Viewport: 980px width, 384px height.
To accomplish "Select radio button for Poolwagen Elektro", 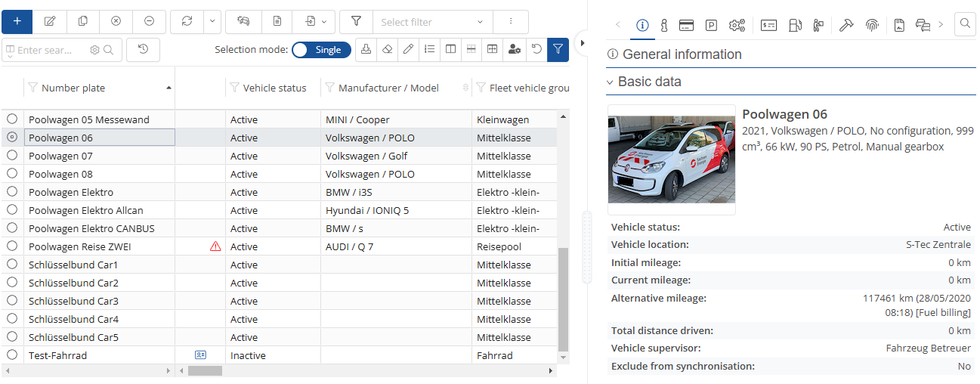I will point(12,192).
